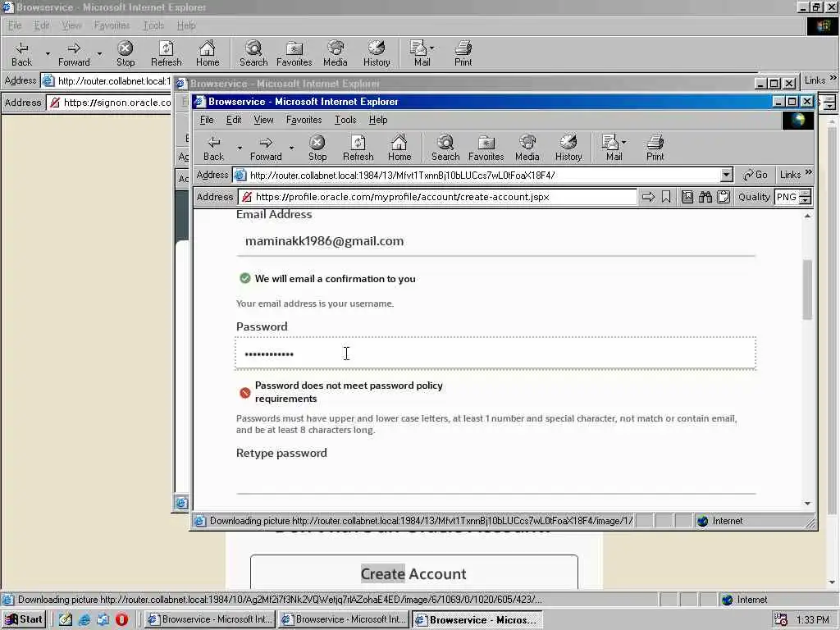Image resolution: width=840 pixels, height=630 pixels.
Task: Open History in the front window toolbar
Action: point(568,148)
